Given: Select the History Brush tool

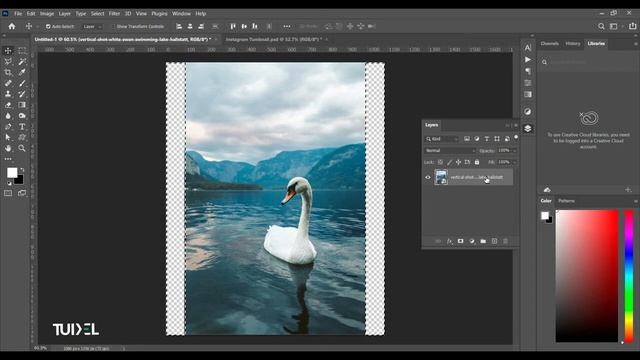Looking at the screenshot, I should tap(22, 94).
